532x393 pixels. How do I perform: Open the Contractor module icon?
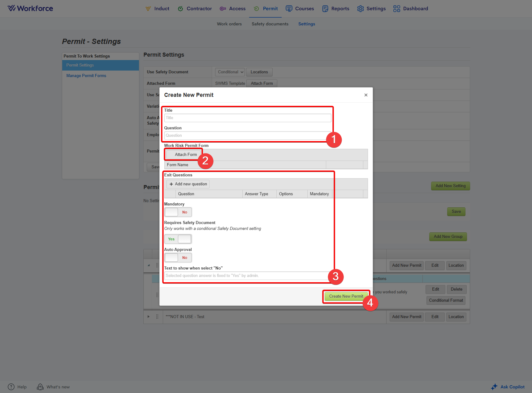point(180,9)
